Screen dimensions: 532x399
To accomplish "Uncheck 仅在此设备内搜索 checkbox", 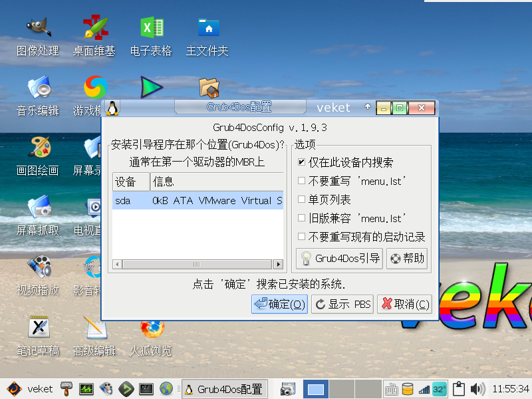I will coord(301,162).
